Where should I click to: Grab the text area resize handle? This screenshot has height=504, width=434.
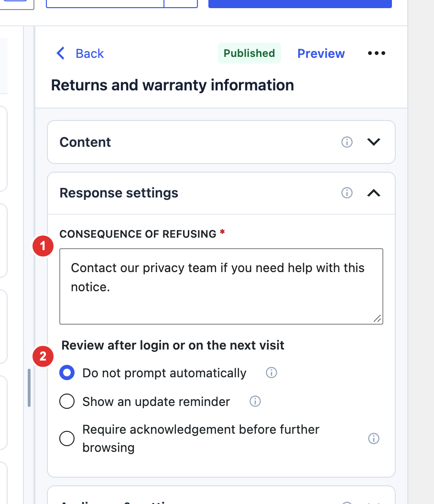pos(378,318)
